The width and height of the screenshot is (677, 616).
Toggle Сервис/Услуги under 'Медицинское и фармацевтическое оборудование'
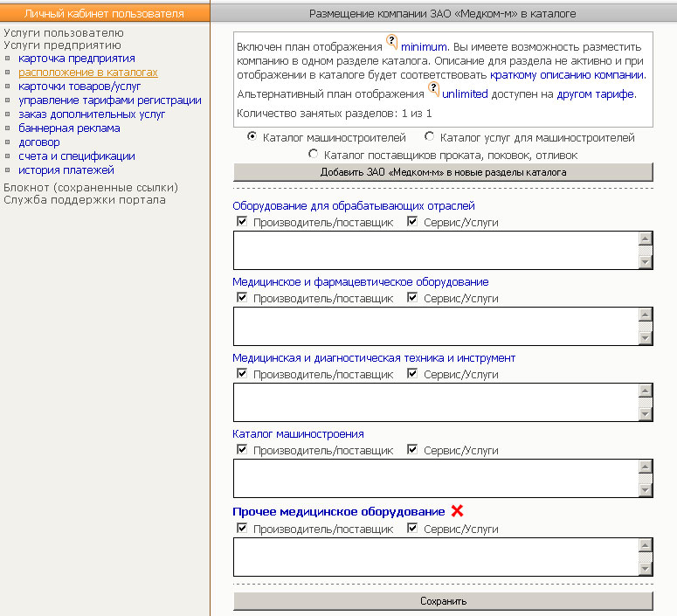pos(412,298)
